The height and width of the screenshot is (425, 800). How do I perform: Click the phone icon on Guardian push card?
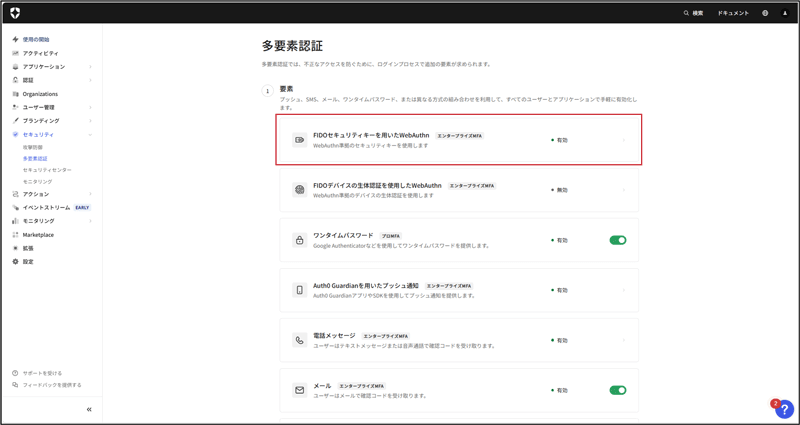[299, 290]
